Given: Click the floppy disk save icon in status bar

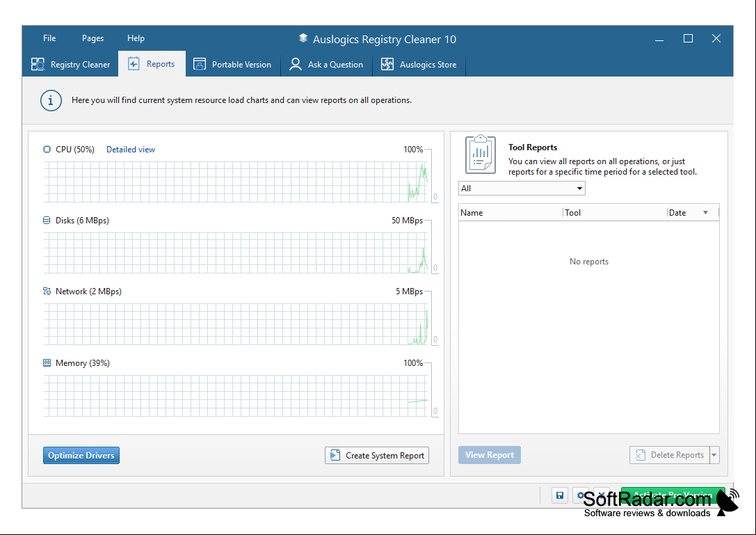Looking at the screenshot, I should pos(560,495).
